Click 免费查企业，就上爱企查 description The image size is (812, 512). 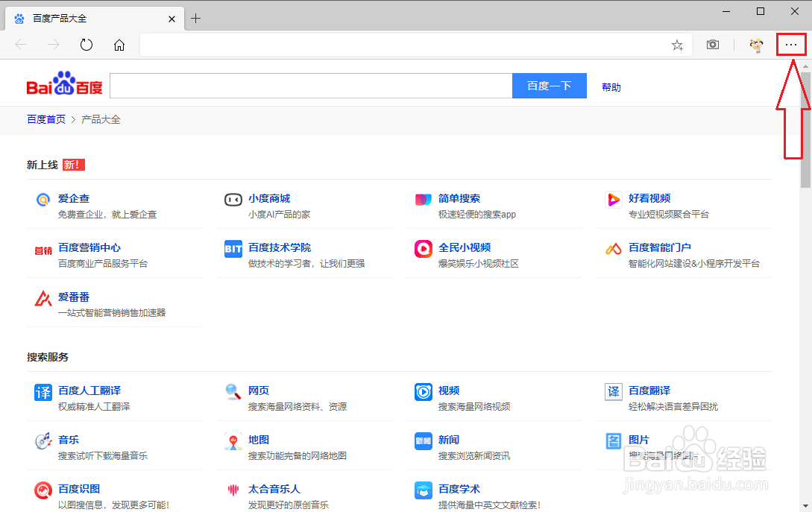(107, 215)
